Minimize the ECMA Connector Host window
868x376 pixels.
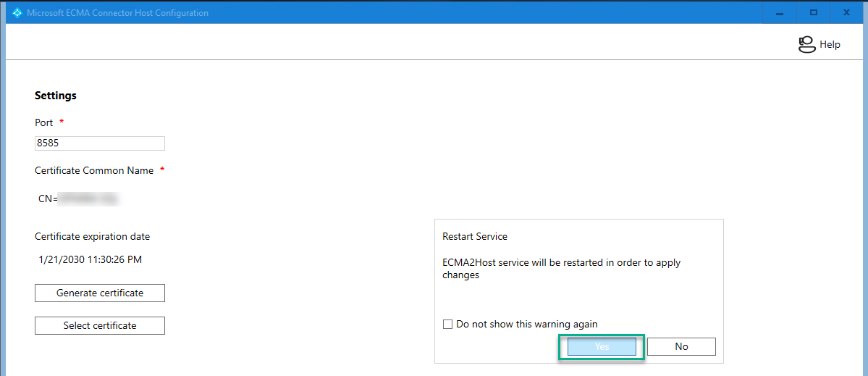point(780,13)
